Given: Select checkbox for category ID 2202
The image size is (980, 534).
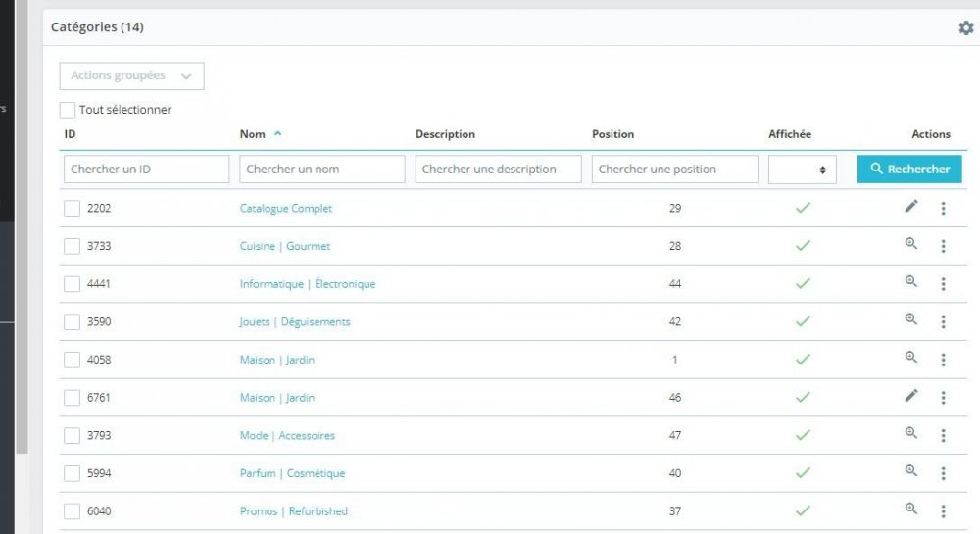Looking at the screenshot, I should tap(72, 208).
